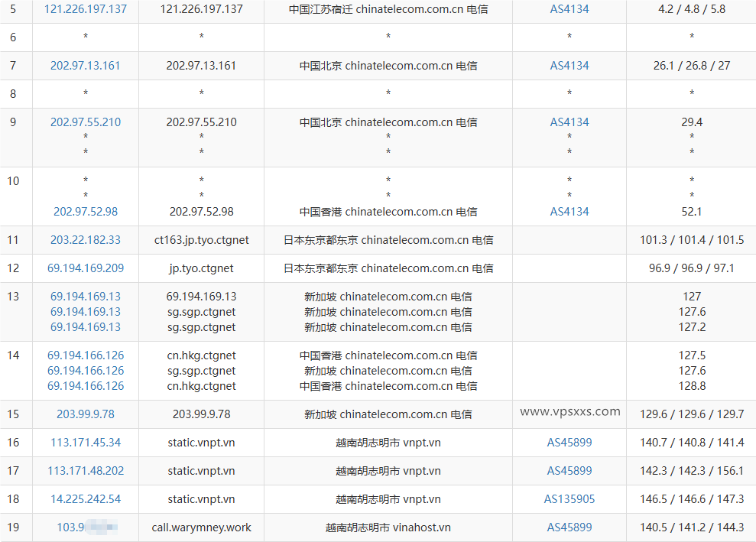
Task: Click IP link 202.97.13.161
Action: [x=85, y=66]
